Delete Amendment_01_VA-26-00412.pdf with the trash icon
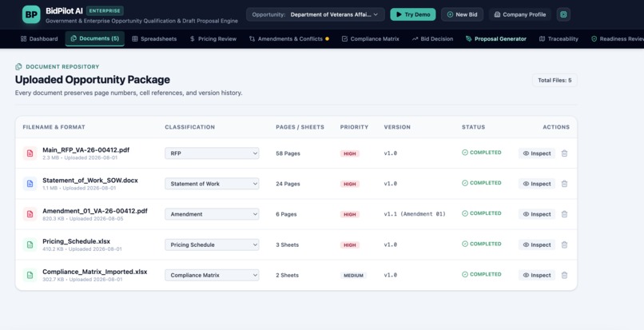Screen dimensions: 644x330 [564, 214]
